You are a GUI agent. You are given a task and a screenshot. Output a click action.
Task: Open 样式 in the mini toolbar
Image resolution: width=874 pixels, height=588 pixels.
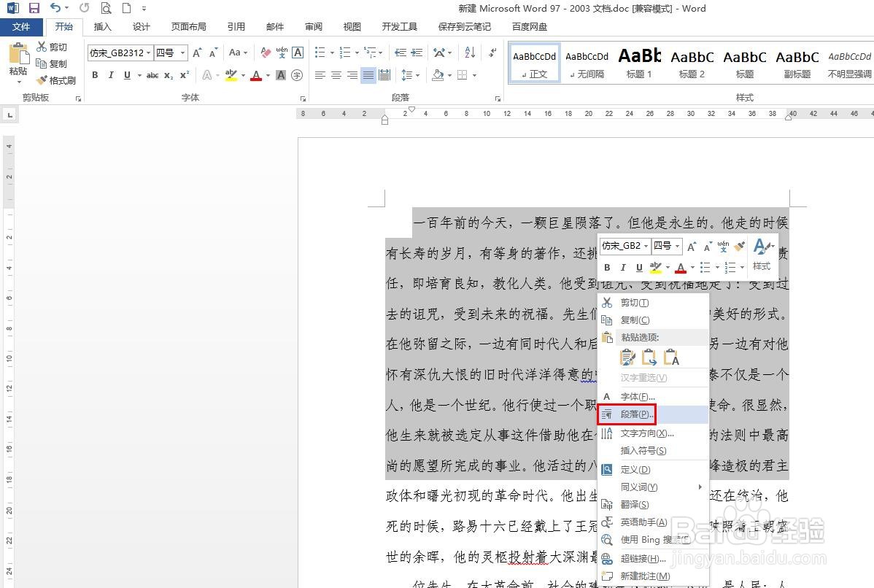click(x=762, y=255)
